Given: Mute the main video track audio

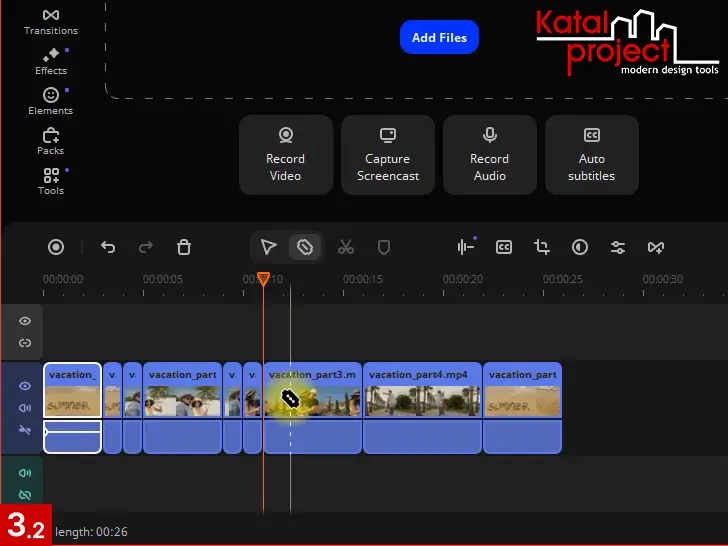Looking at the screenshot, I should [x=25, y=408].
